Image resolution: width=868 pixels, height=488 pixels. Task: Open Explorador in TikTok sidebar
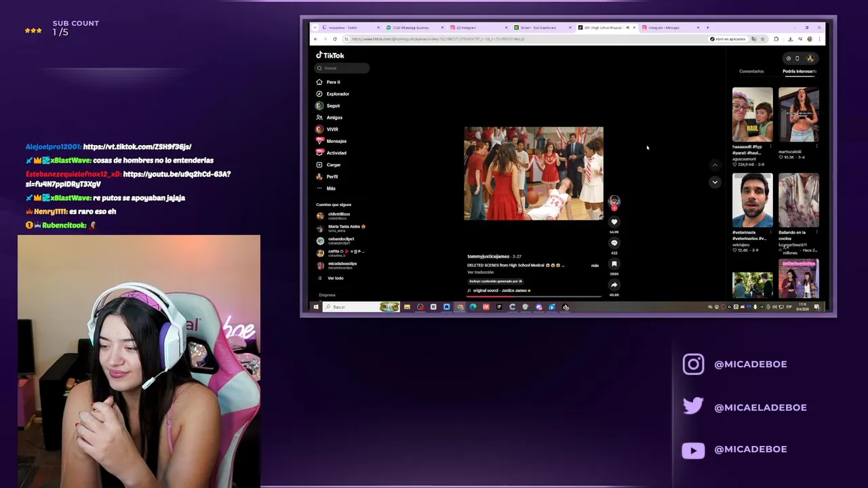coord(332,94)
